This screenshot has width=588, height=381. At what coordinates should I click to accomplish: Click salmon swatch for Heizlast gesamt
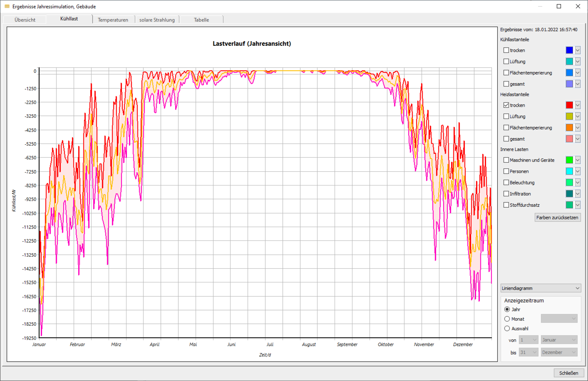pyautogui.click(x=569, y=139)
